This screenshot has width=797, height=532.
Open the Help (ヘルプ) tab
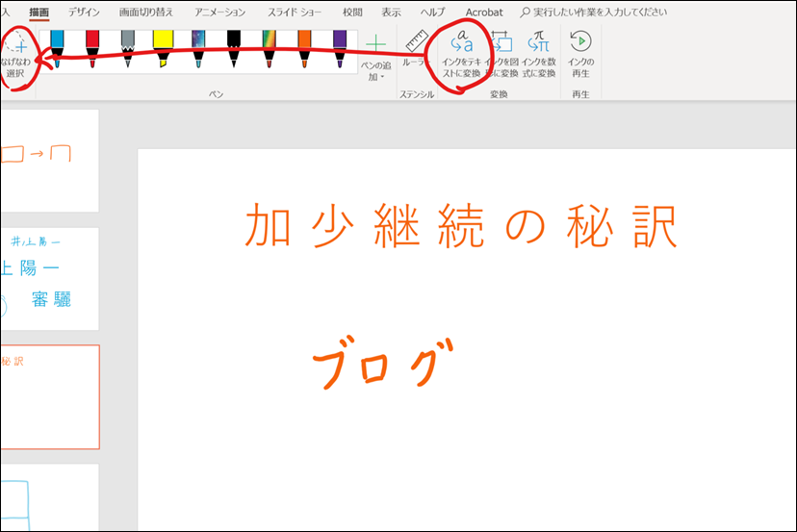click(432, 13)
